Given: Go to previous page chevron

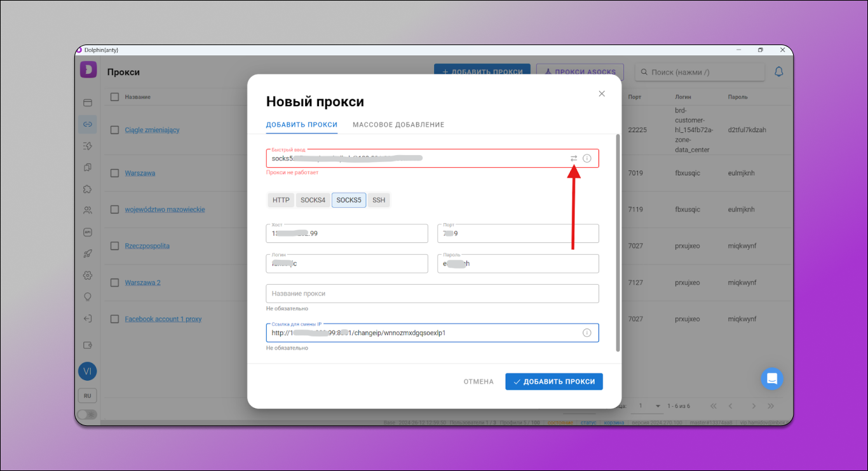Looking at the screenshot, I should pos(731,406).
